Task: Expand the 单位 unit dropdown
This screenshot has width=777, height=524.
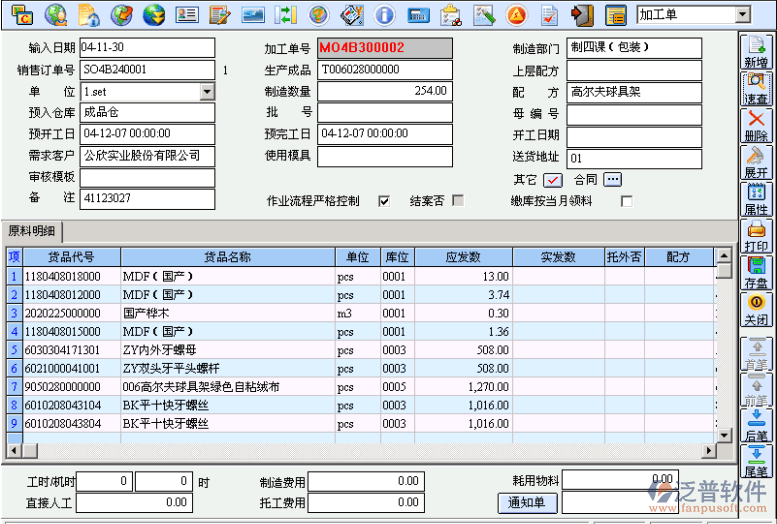Action: (x=207, y=91)
